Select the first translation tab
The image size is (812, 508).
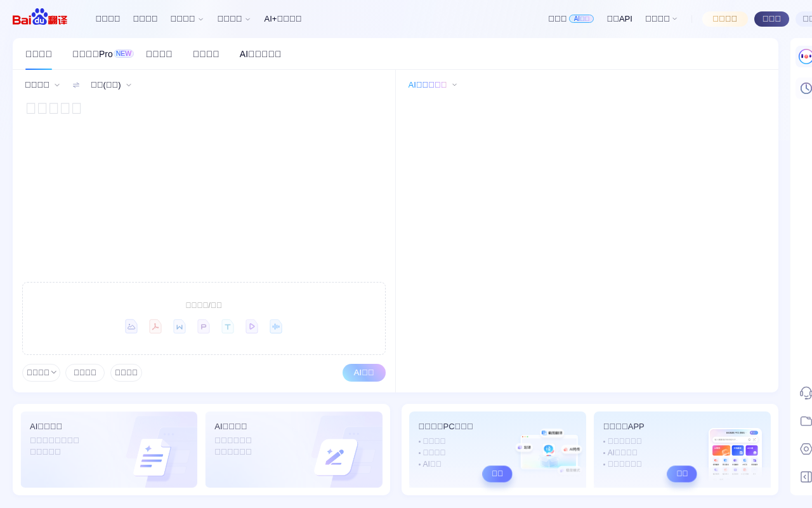(39, 54)
